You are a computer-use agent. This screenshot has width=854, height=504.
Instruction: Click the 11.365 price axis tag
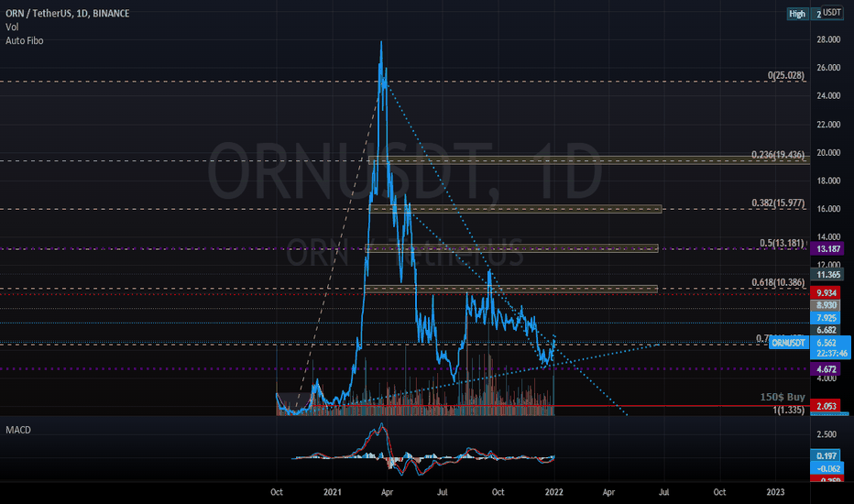click(x=827, y=275)
